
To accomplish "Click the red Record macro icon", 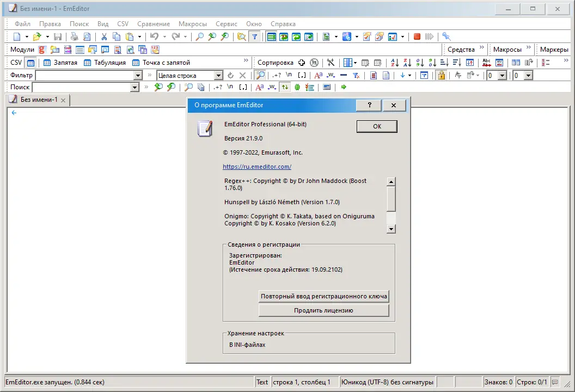I will click(x=417, y=36).
